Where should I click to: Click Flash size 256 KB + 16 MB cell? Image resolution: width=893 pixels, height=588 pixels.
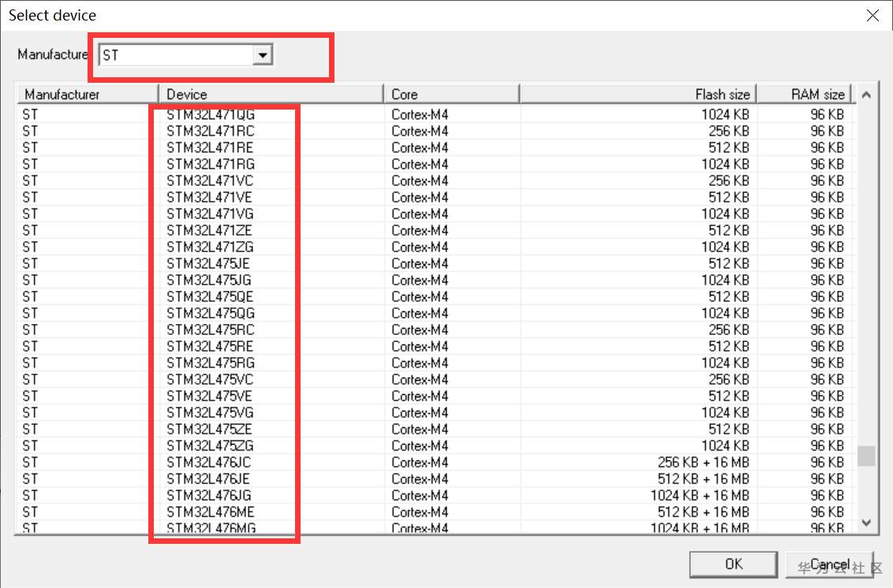[704, 462]
